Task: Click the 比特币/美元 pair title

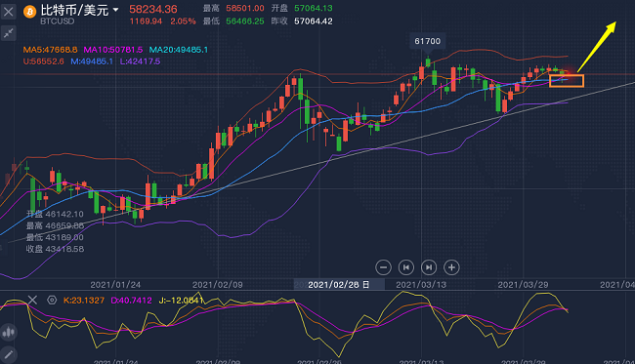Action: pyautogui.click(x=74, y=10)
